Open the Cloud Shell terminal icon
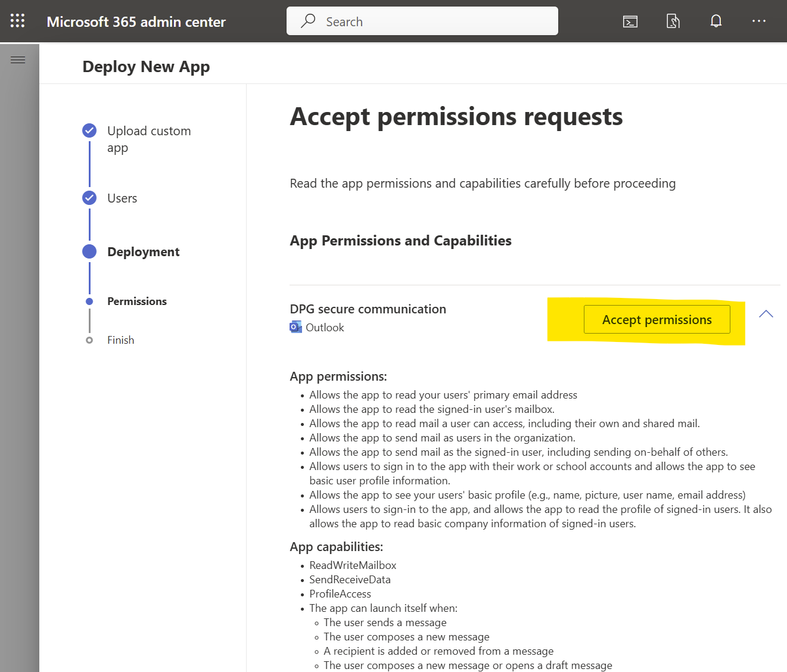 click(630, 21)
